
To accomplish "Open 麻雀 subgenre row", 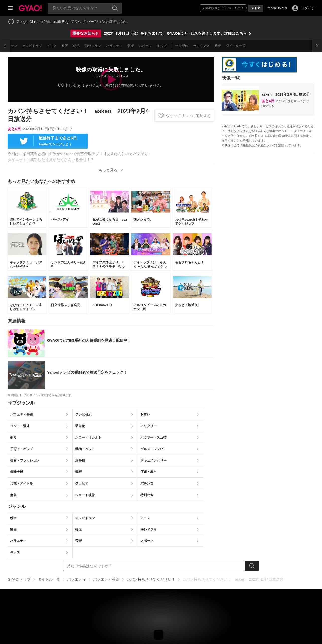I will 40,495.
